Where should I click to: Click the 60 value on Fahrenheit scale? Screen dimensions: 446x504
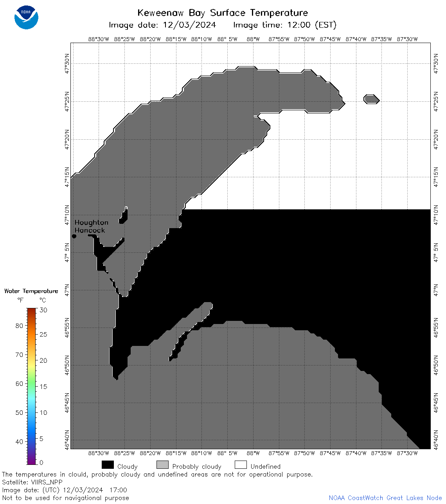tap(19, 383)
